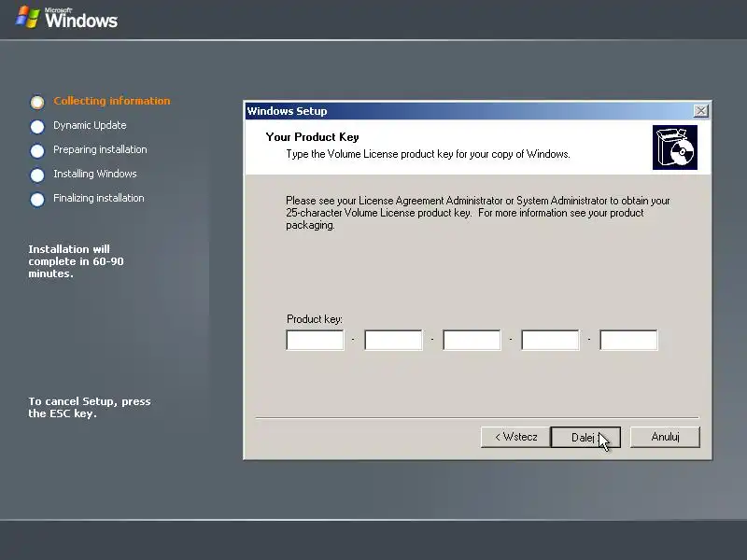Click the 'Installing Windows' text

click(x=95, y=174)
